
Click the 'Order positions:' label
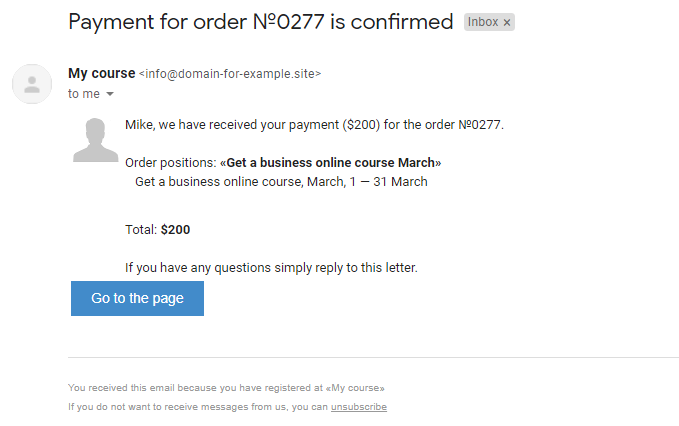point(171,163)
